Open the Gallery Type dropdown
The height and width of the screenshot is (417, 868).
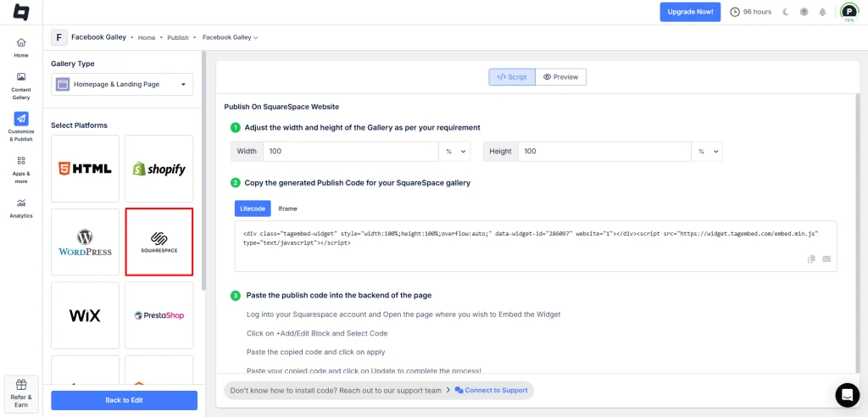pyautogui.click(x=122, y=84)
